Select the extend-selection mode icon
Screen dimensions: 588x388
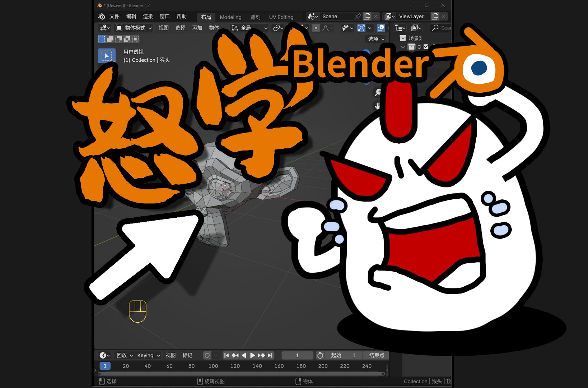point(110,39)
